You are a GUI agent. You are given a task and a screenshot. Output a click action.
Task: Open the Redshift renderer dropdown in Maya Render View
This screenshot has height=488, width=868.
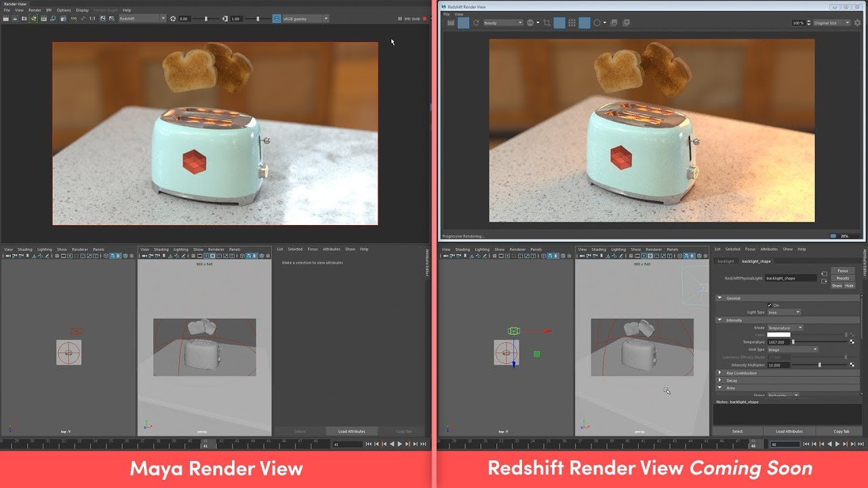[x=142, y=19]
